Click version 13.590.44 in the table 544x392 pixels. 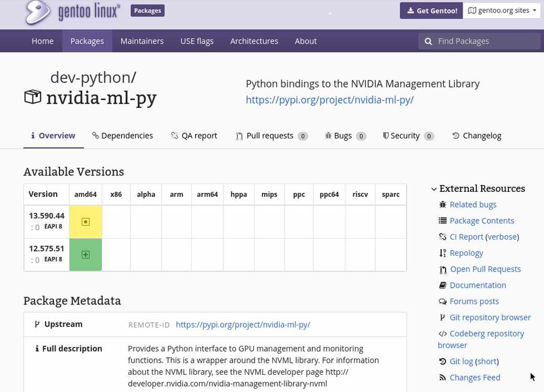(x=47, y=216)
